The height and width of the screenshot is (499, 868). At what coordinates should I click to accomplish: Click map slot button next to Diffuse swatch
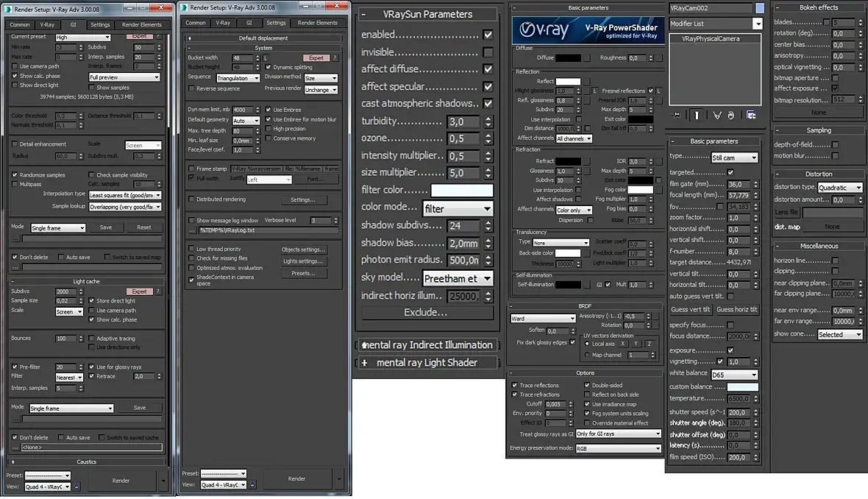click(x=587, y=57)
